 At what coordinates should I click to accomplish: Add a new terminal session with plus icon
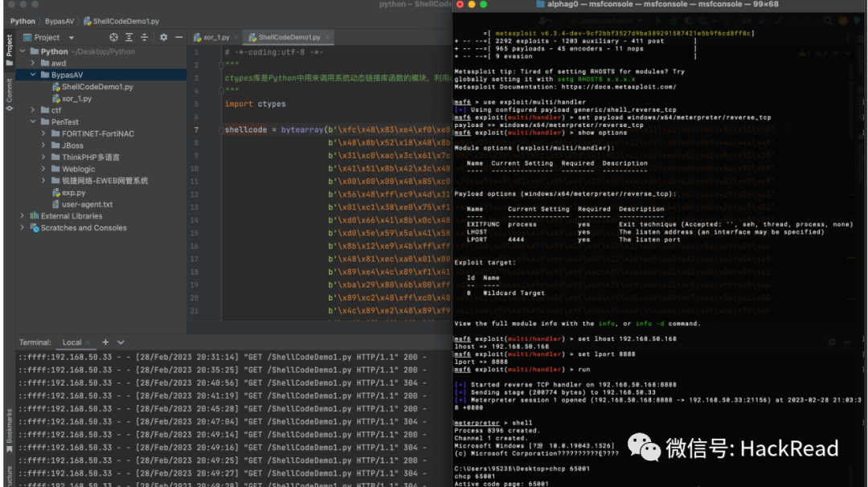105,342
